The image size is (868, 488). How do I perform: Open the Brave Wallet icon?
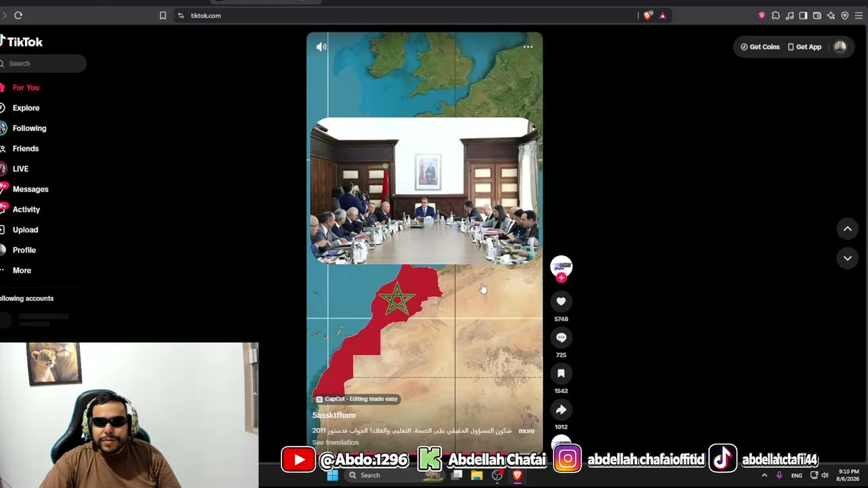pyautogui.click(x=817, y=16)
